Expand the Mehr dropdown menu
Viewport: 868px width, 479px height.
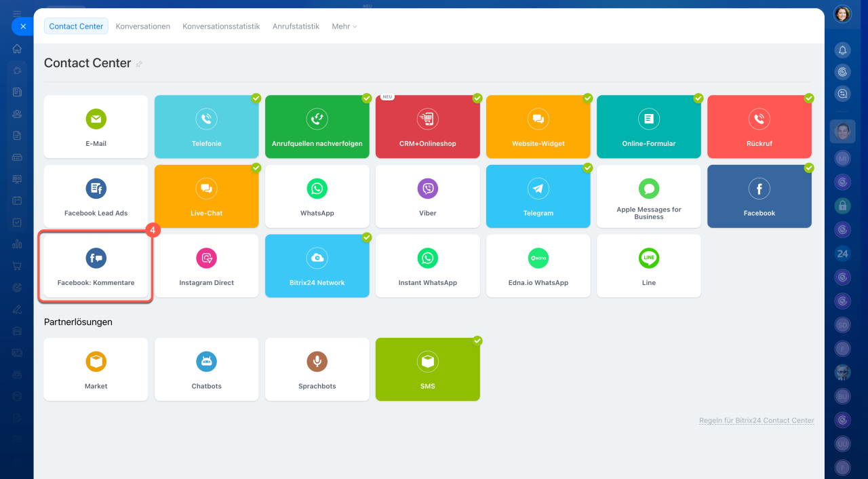point(344,26)
